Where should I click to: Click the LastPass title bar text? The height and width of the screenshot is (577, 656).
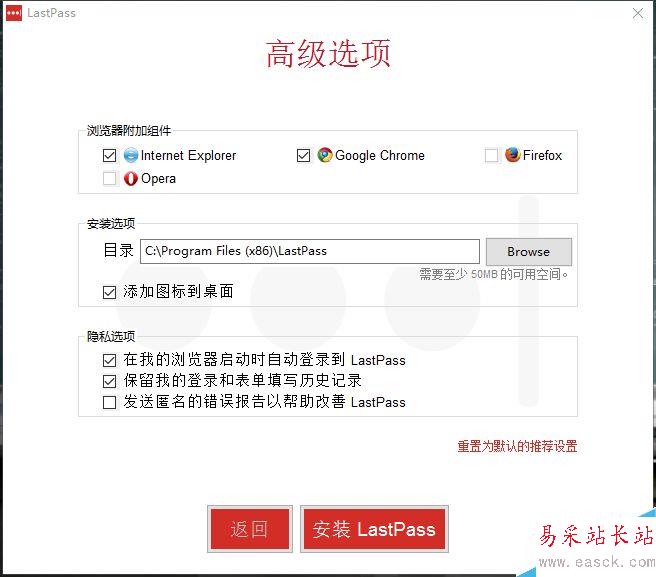tap(51, 13)
